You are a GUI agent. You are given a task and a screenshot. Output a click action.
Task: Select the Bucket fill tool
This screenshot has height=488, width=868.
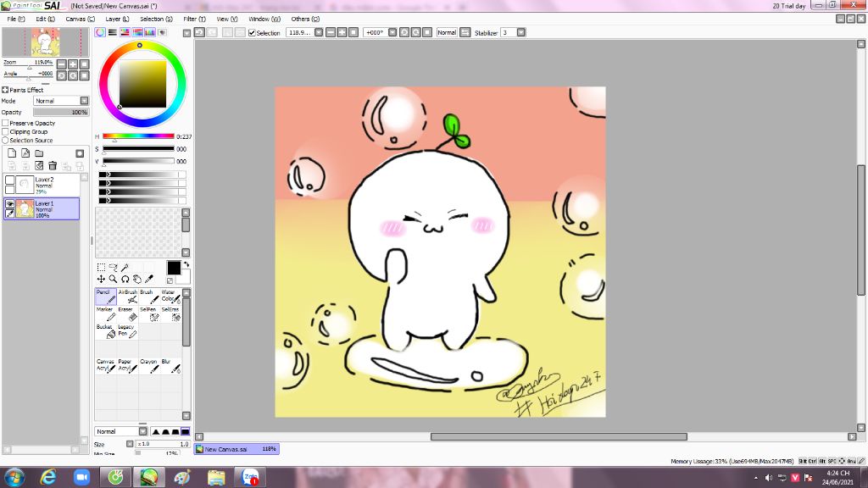[x=105, y=331]
